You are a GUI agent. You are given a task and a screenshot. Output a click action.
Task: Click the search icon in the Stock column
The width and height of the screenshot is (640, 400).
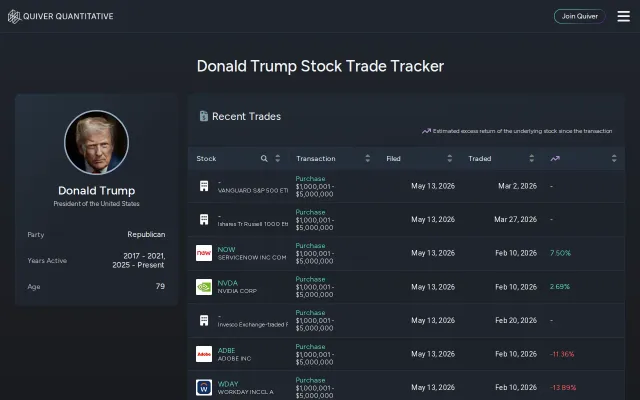coord(264,158)
